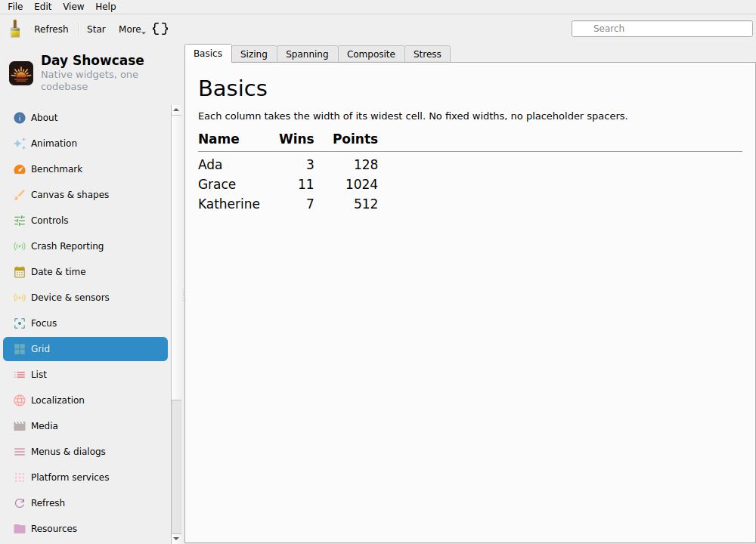Open the Crash Reporting page label
Image resolution: width=756 pixels, height=544 pixels.
[67, 246]
